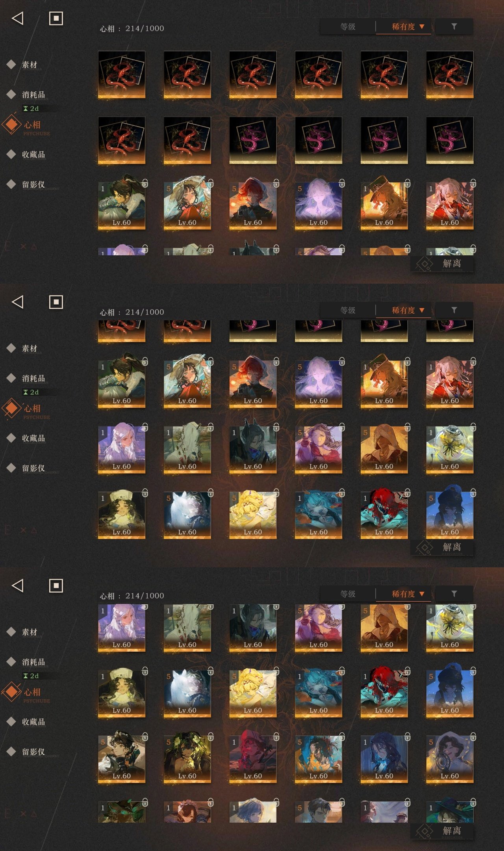This screenshot has height=851, width=504.
Task: Click the 解离 button in the bottom screenshot
Action: coord(442,831)
